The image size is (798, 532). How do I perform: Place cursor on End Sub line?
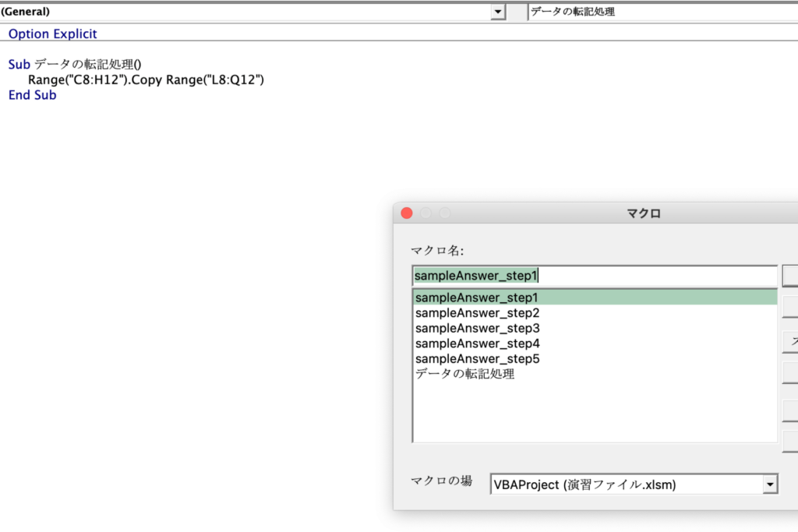coord(33,95)
